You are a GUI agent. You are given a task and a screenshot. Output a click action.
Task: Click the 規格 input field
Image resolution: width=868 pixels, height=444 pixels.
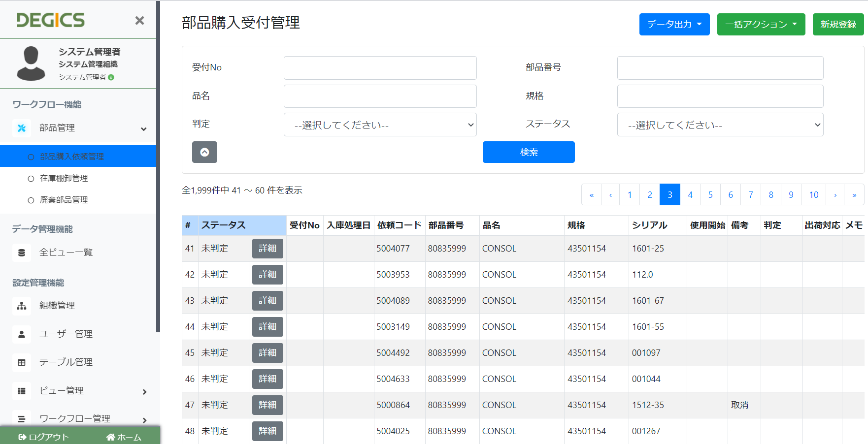pyautogui.click(x=720, y=96)
